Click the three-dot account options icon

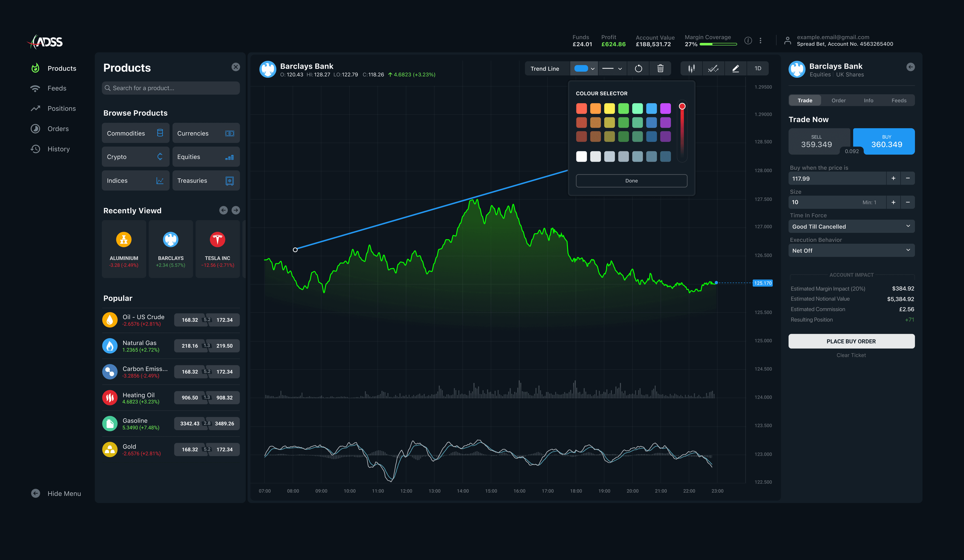pyautogui.click(x=760, y=41)
